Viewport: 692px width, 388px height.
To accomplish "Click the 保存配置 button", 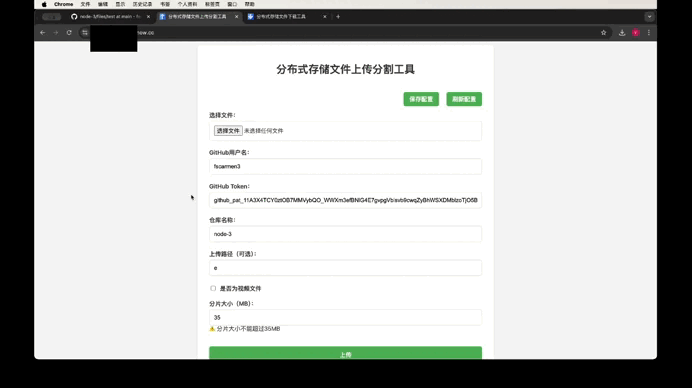I will tap(421, 99).
